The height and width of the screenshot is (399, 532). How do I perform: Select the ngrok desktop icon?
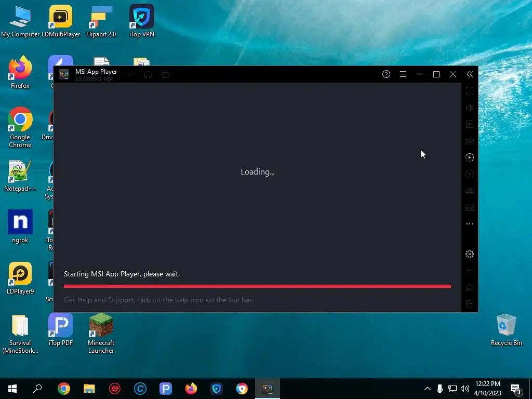point(20,227)
